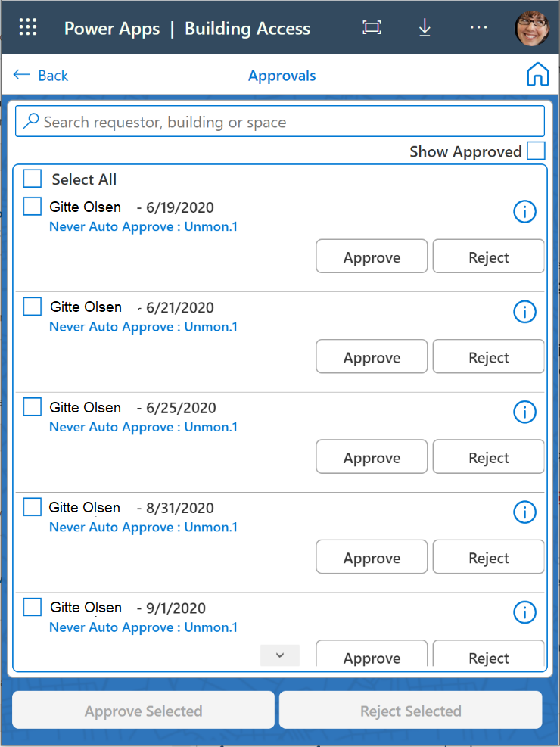The image size is (560, 747).
Task: Select the 6/21/2020 request checkbox
Action: click(33, 307)
